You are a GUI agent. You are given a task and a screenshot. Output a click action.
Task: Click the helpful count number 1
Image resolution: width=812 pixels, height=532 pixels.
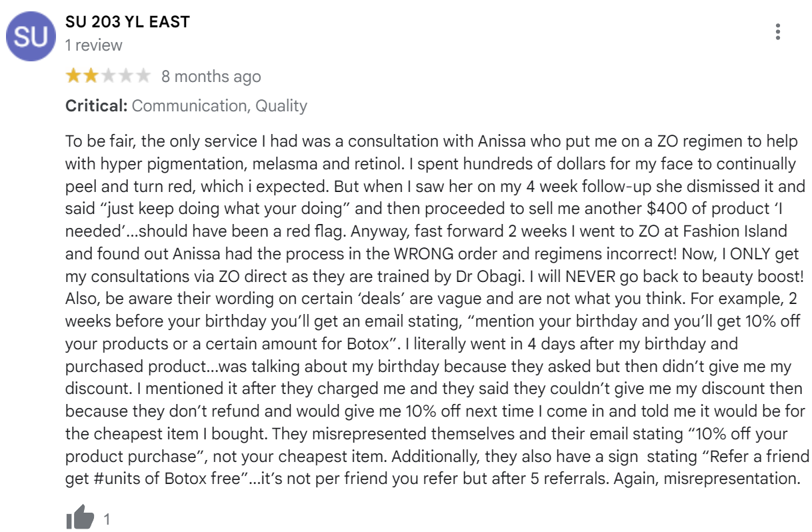pyautogui.click(x=108, y=519)
